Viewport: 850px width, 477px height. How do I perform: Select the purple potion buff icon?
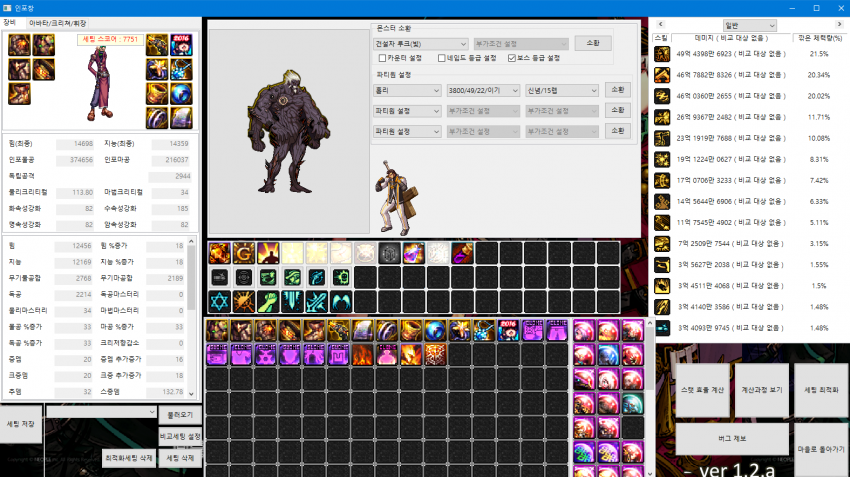tap(412, 253)
